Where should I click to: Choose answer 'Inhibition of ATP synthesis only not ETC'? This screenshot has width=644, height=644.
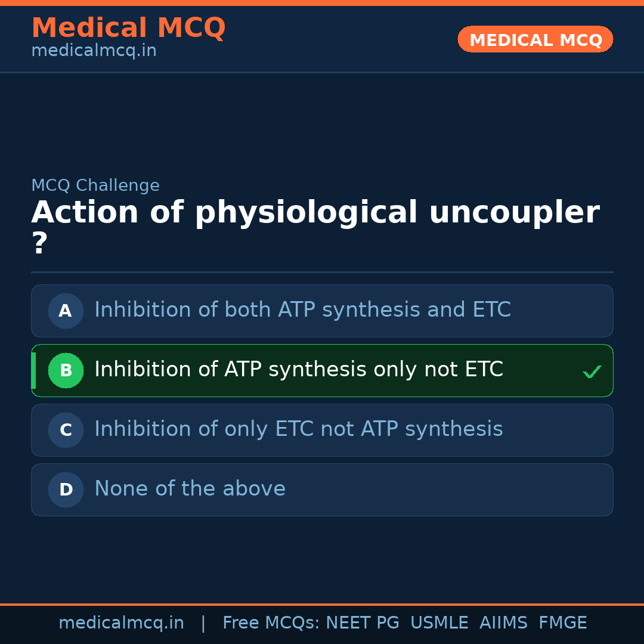[x=298, y=370]
